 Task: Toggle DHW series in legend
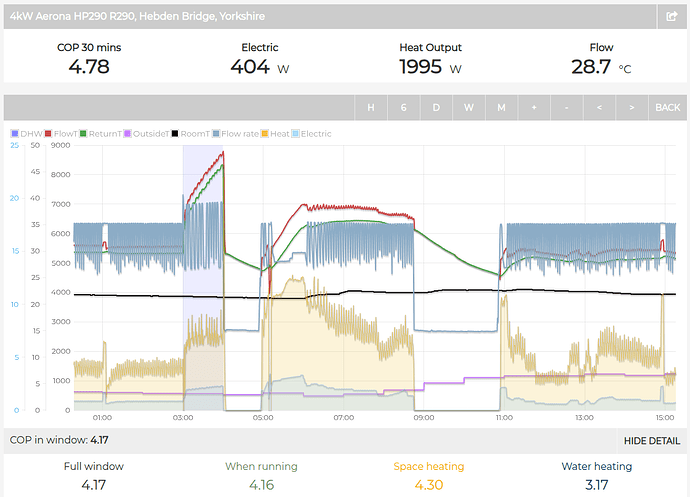28,133
